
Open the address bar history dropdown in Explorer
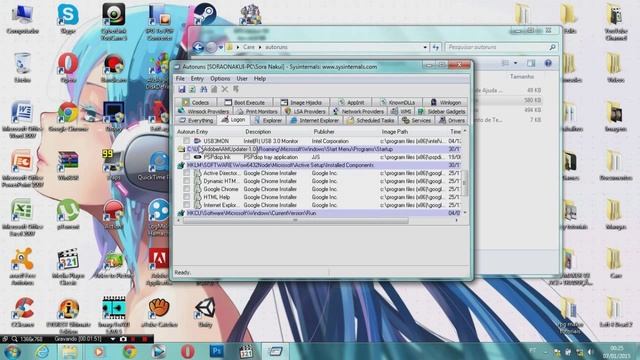tap(425, 47)
